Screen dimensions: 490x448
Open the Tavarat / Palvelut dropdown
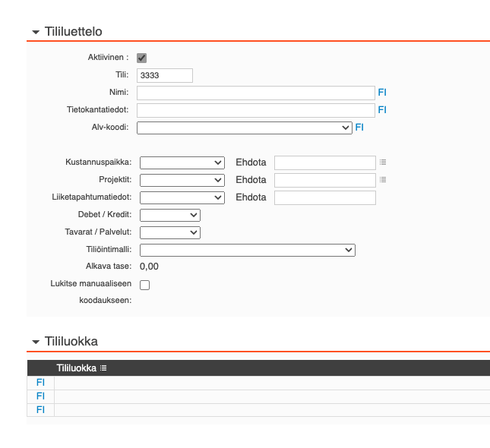click(170, 232)
